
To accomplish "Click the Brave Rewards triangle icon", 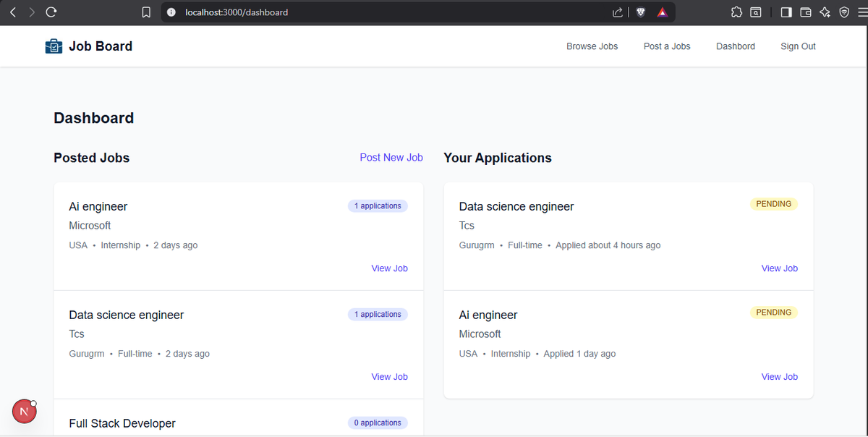I will coord(662,12).
